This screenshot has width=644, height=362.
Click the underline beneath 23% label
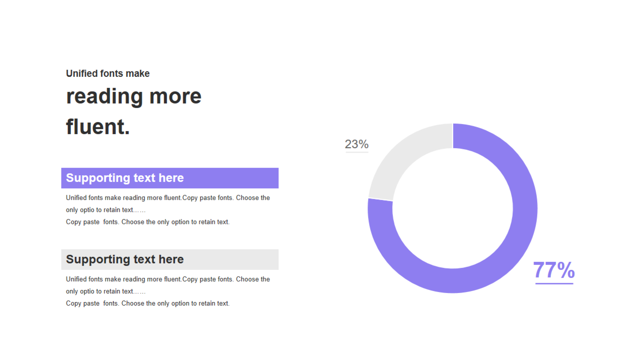tap(357, 152)
